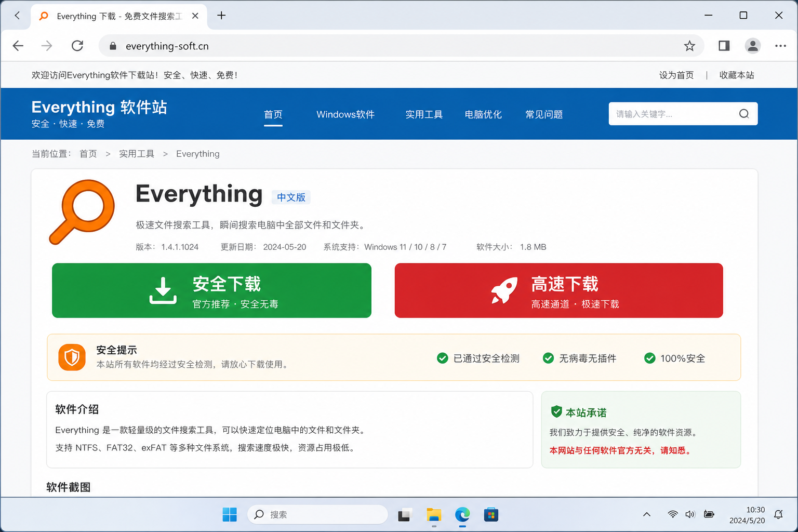Click the 软件介绍 heading
The height and width of the screenshot is (532, 798).
click(x=77, y=409)
